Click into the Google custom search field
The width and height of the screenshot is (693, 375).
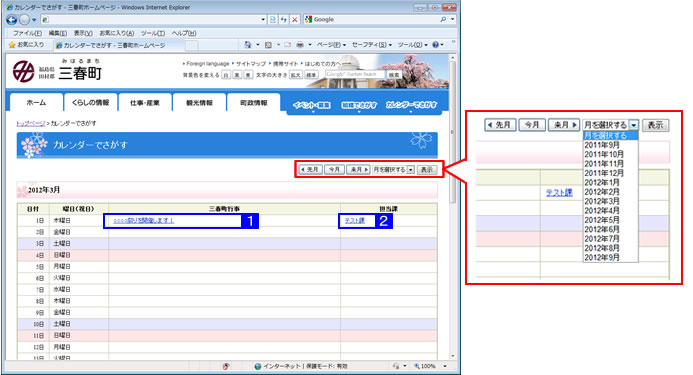pos(355,74)
